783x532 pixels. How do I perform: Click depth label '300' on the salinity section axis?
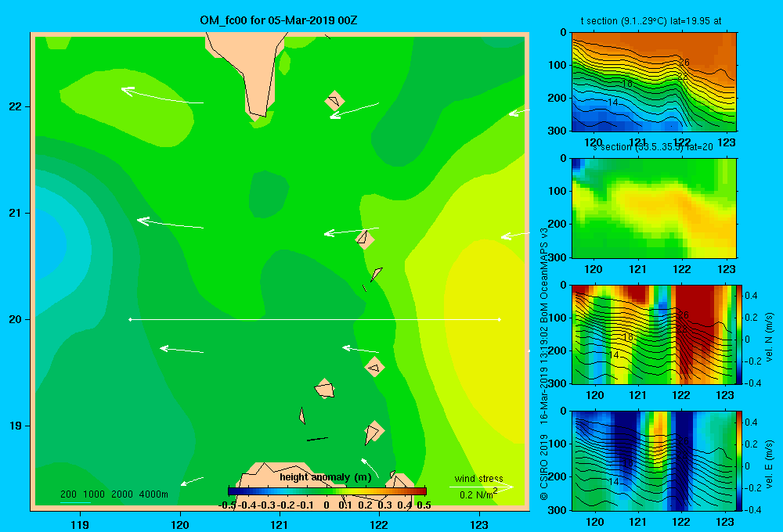pyautogui.click(x=558, y=257)
